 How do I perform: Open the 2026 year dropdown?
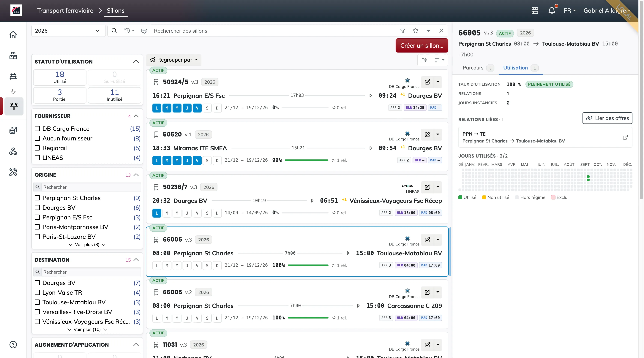pos(68,31)
